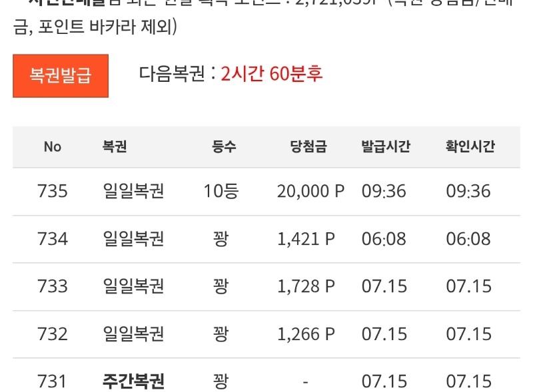533x392 pixels.
Task: Click row number 734
Action: coord(53,239)
